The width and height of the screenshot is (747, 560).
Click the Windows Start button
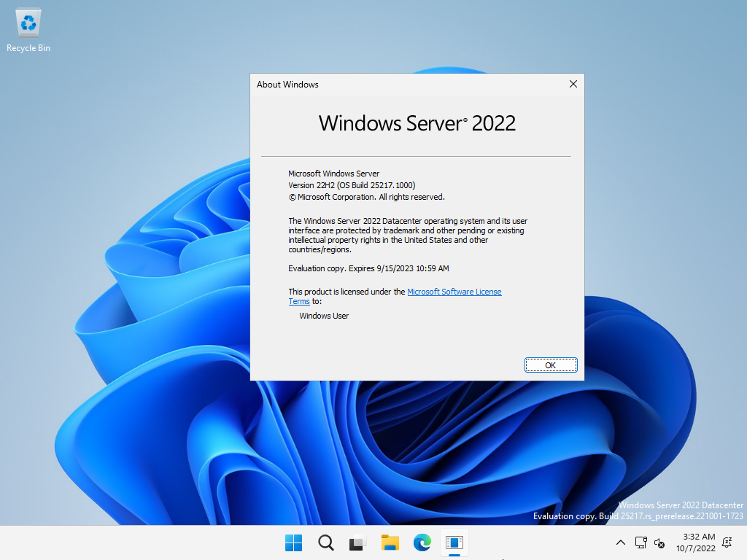(x=293, y=542)
